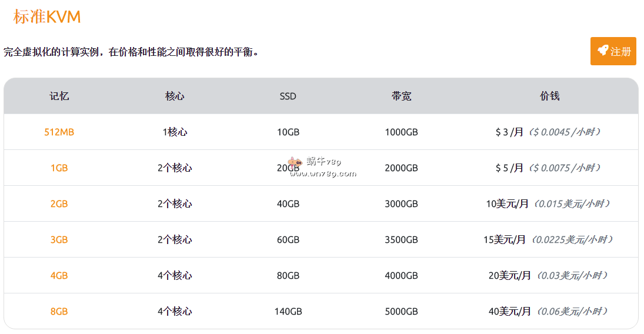Click the 1核心 cell in first row
This screenshot has width=644, height=334.
click(175, 132)
